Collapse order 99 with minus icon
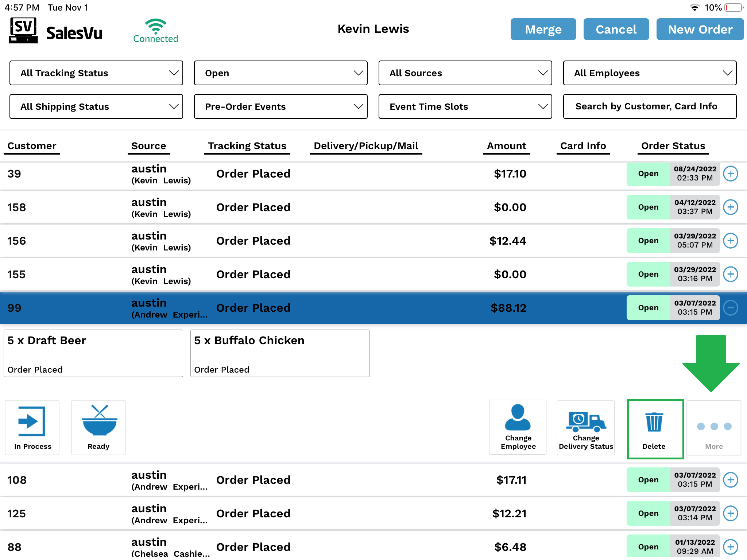This screenshot has height=560, width=747. tap(731, 308)
